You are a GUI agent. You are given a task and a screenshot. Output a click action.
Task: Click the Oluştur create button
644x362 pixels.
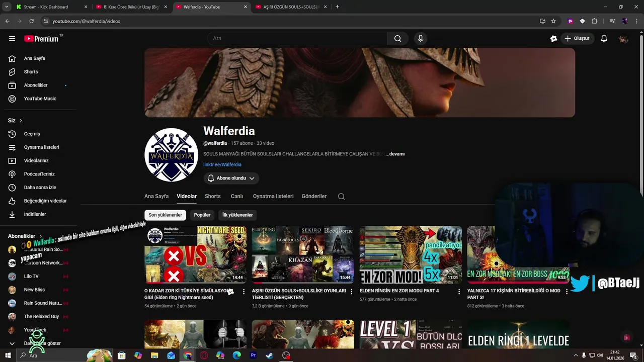pos(577,39)
